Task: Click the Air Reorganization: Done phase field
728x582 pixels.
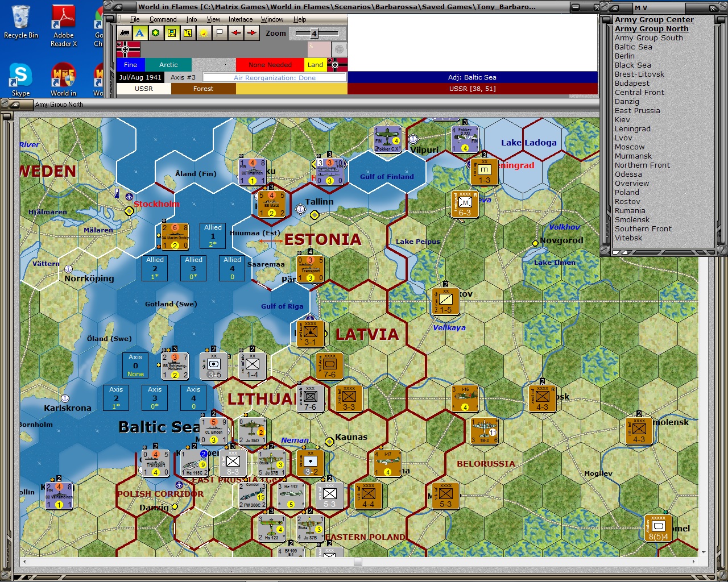Action: (274, 77)
